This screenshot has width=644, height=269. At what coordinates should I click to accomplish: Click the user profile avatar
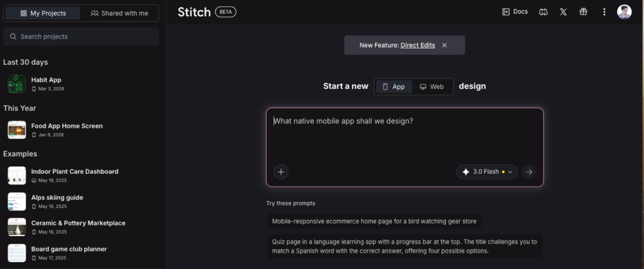(624, 12)
